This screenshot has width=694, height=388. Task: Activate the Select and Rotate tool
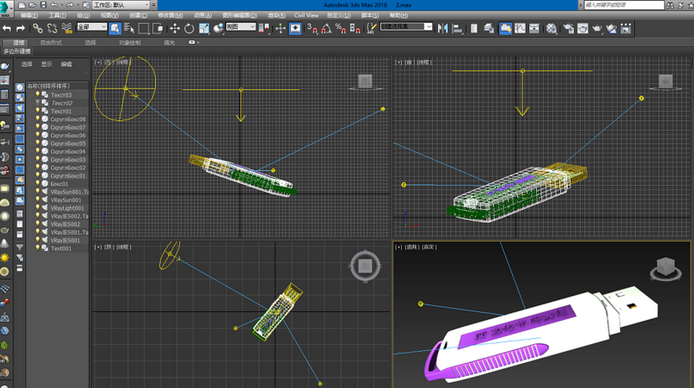coord(189,29)
